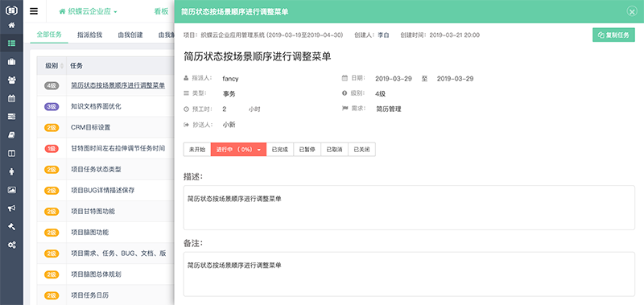Screen dimensions: 644x305
Task: Open the picture gallery icon in sidebar
Action: tap(11, 190)
